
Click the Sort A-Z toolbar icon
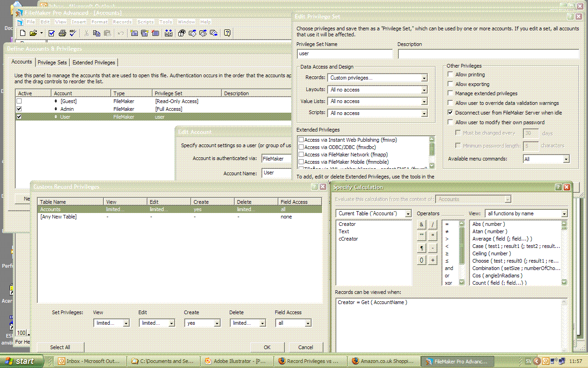pos(169,33)
